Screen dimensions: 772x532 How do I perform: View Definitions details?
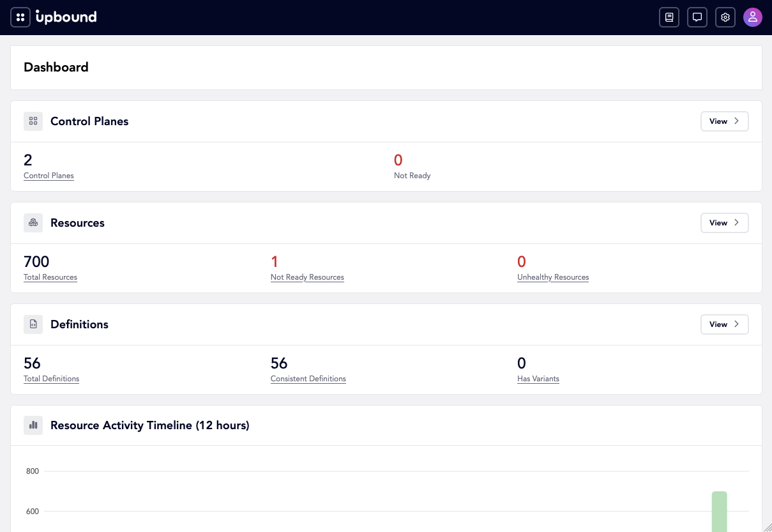[x=725, y=324]
